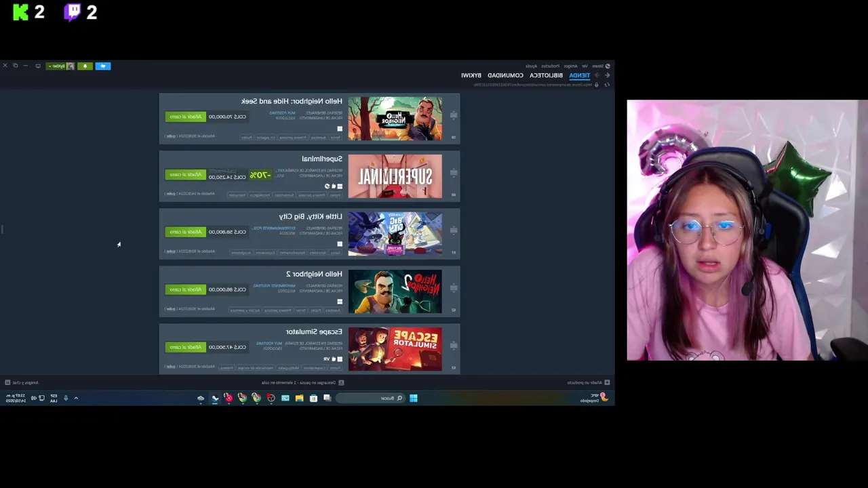Screen dimensions: 868x488
Task: Grab the Escape Simulator reorder handle
Action: (453, 346)
